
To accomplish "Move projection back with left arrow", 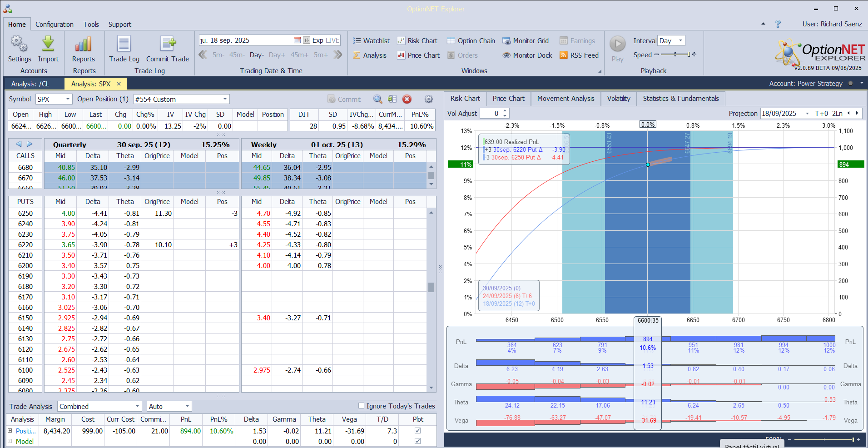I will [x=848, y=113].
